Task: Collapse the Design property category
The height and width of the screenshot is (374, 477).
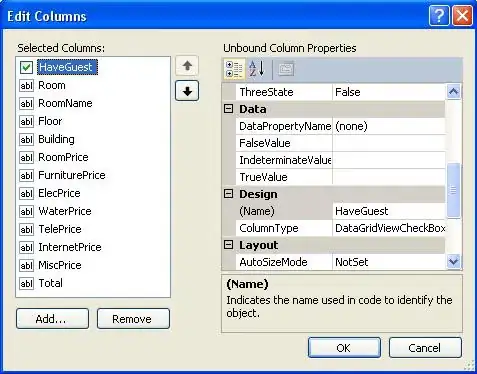Action: [228, 194]
